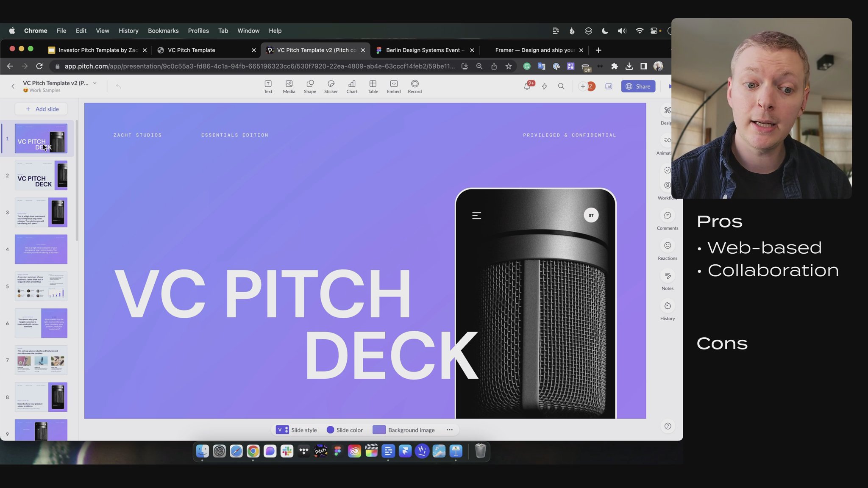Start a Record session
Screen dimensions: 868x488
(x=415, y=86)
